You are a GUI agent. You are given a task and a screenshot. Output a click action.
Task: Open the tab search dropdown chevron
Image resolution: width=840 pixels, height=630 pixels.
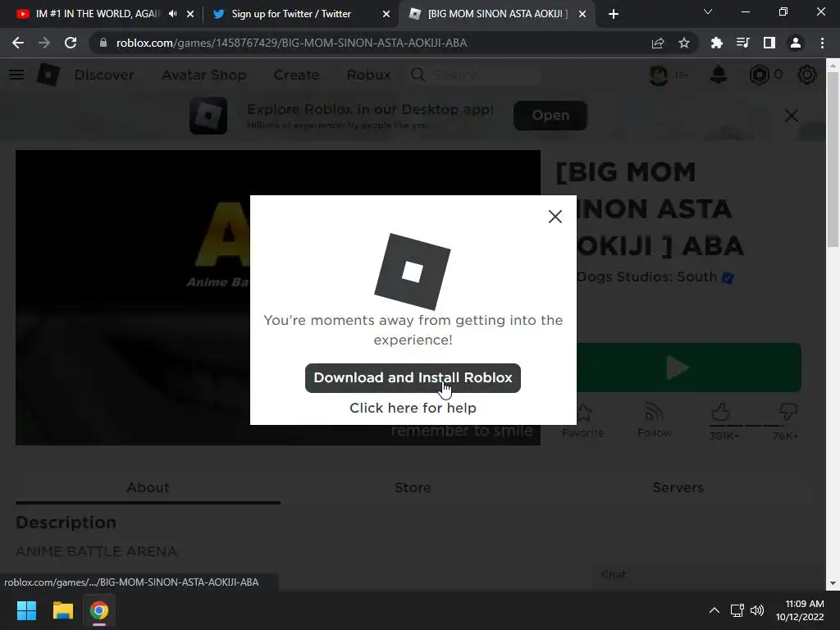(708, 11)
